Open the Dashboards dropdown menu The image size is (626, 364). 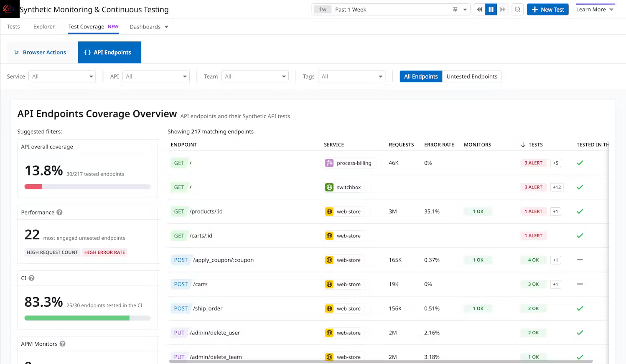[x=149, y=27]
